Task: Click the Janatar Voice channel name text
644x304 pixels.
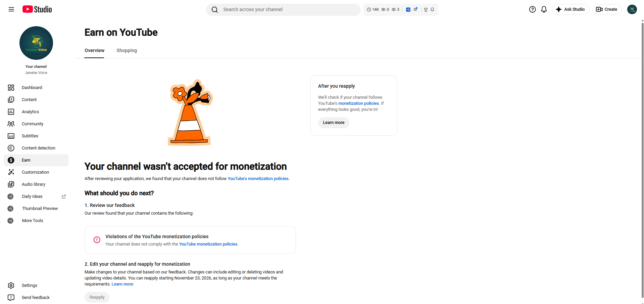Action: point(36,73)
